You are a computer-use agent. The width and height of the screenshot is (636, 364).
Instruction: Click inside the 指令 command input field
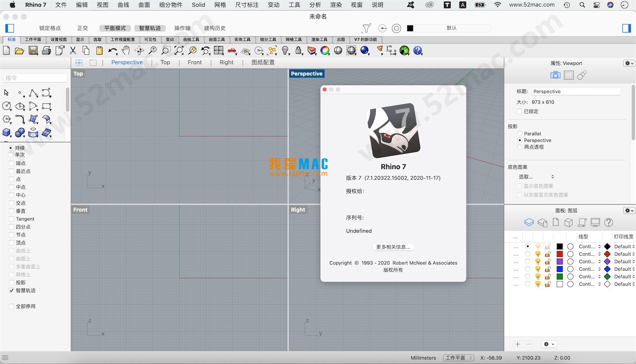(x=35, y=78)
